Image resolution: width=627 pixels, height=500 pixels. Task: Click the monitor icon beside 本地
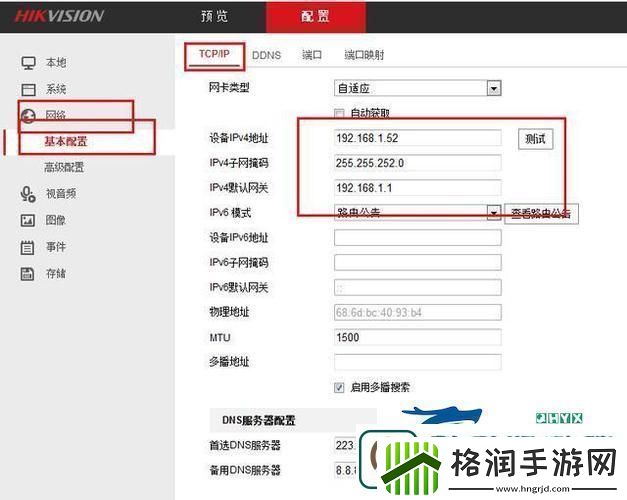pos(28,63)
